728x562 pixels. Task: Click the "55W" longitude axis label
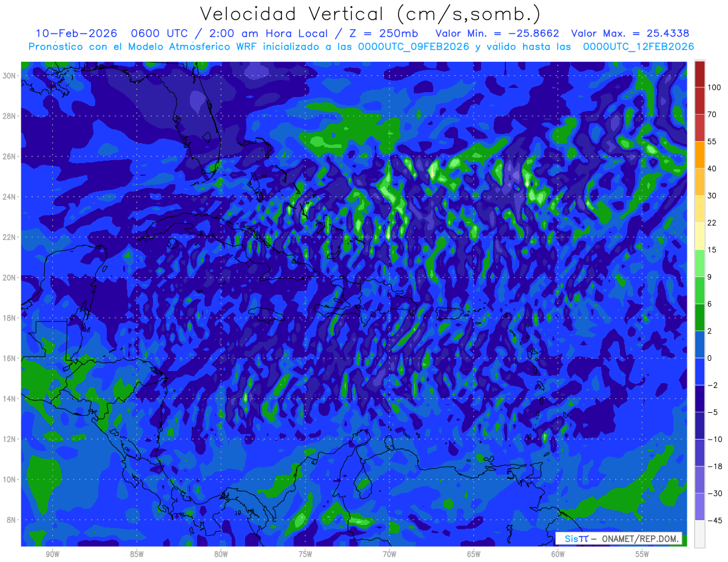642,554
